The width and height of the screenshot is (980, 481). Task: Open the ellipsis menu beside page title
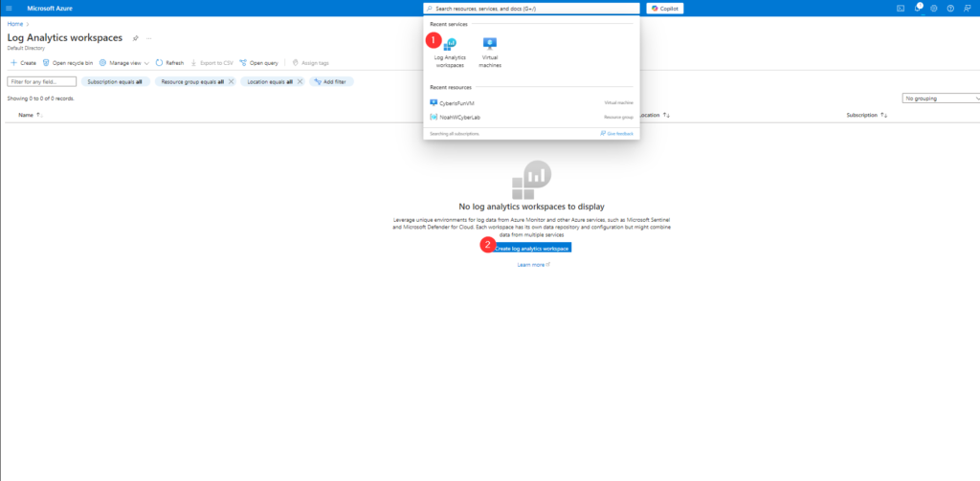[x=148, y=38]
